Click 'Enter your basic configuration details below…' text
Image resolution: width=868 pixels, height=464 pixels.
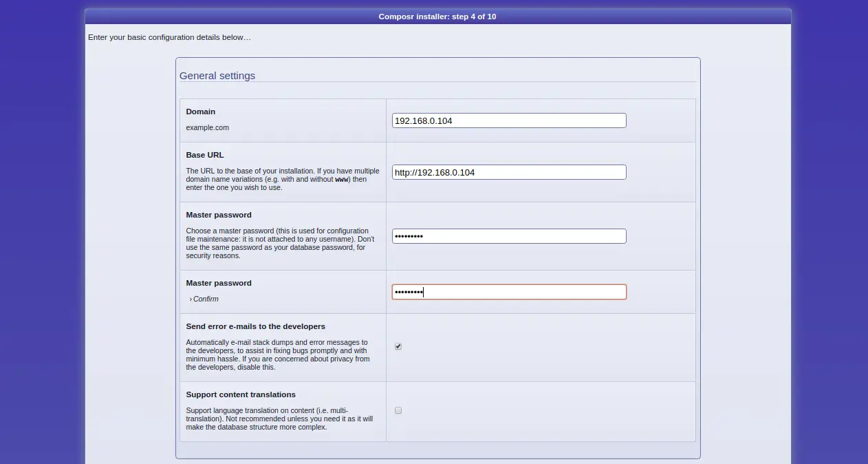(169, 37)
